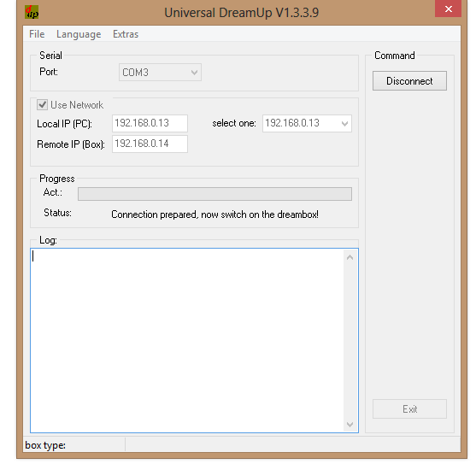Screen dimensions: 476x464
Task: Click inside the Log text area
Action: [x=187, y=340]
